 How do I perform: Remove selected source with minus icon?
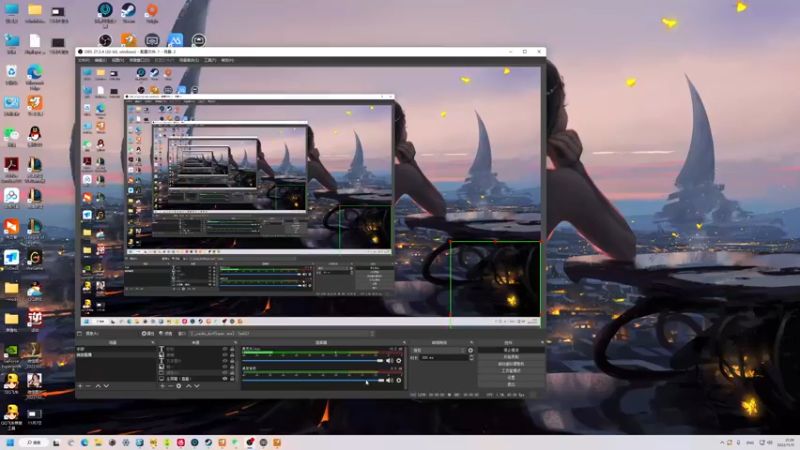coord(170,386)
